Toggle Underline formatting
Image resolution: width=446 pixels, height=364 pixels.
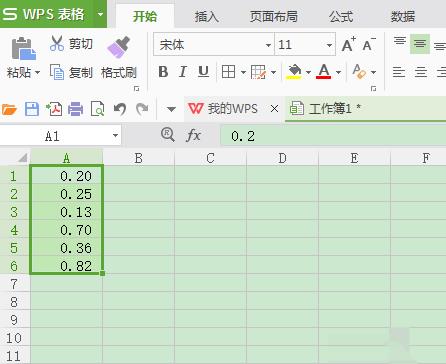pyautogui.click(x=203, y=72)
